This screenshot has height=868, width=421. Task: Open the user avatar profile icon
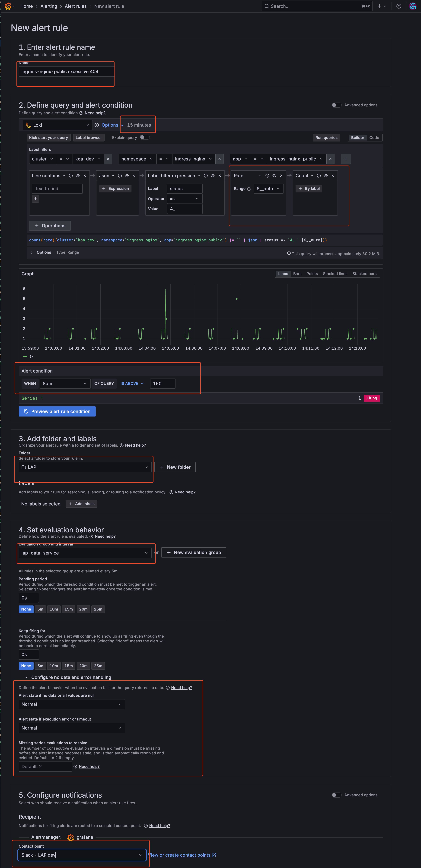coord(413,6)
